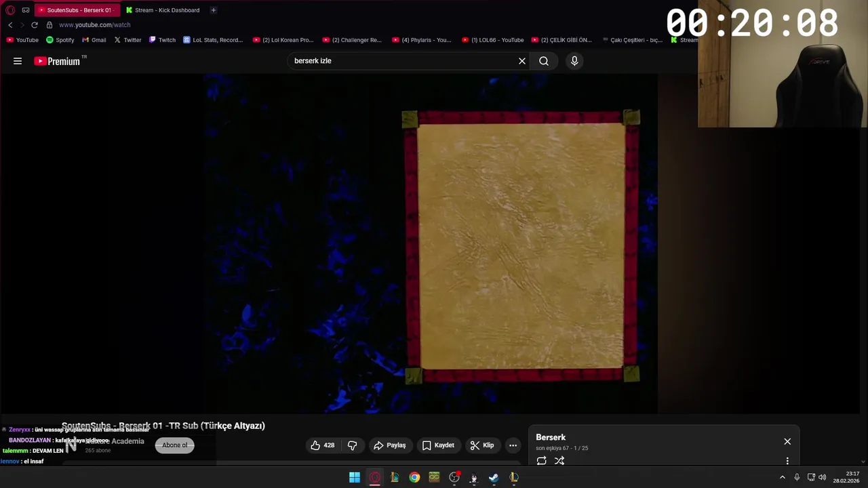
Task: Open network tray icon
Action: pos(811,478)
